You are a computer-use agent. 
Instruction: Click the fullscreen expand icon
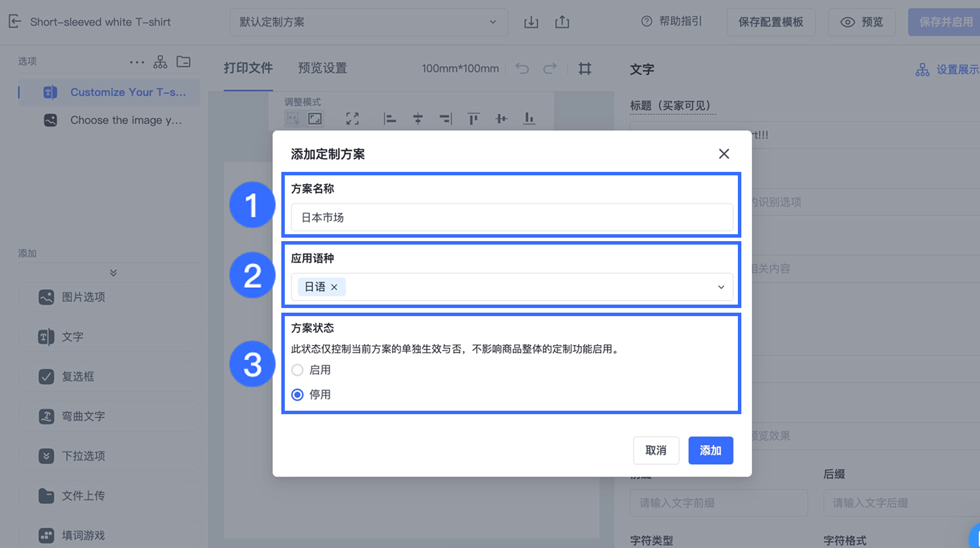[x=352, y=119]
